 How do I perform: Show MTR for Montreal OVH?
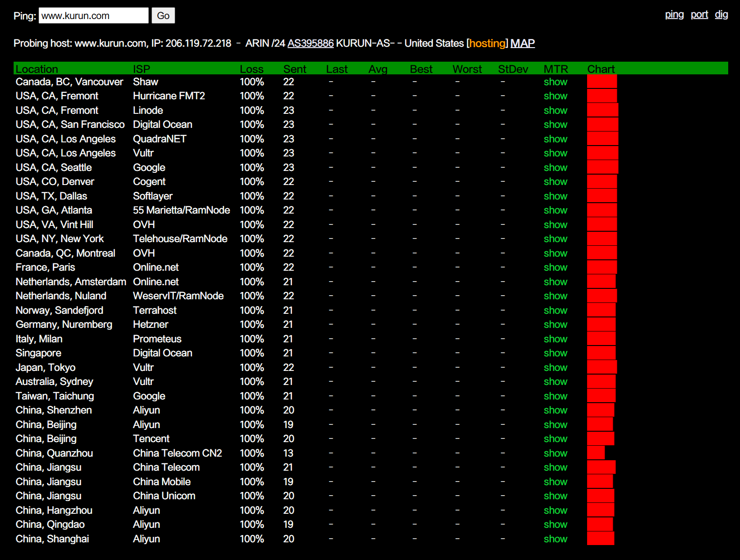point(555,253)
